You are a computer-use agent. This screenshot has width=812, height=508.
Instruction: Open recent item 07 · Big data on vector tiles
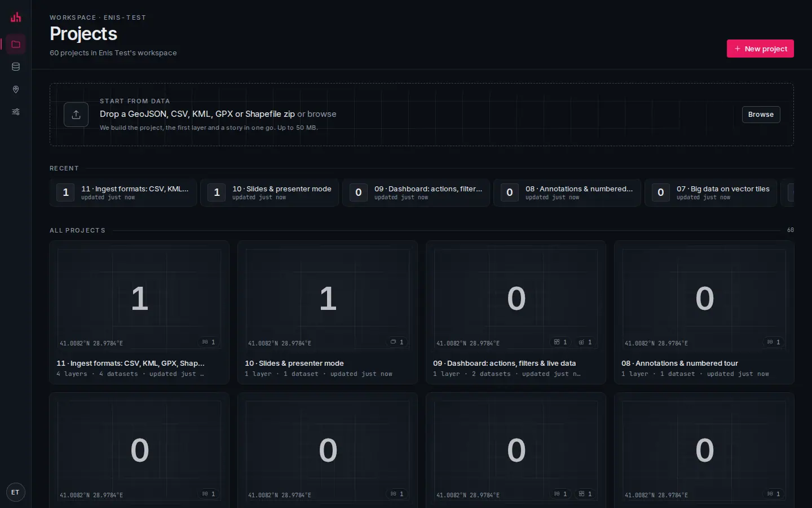click(x=711, y=192)
